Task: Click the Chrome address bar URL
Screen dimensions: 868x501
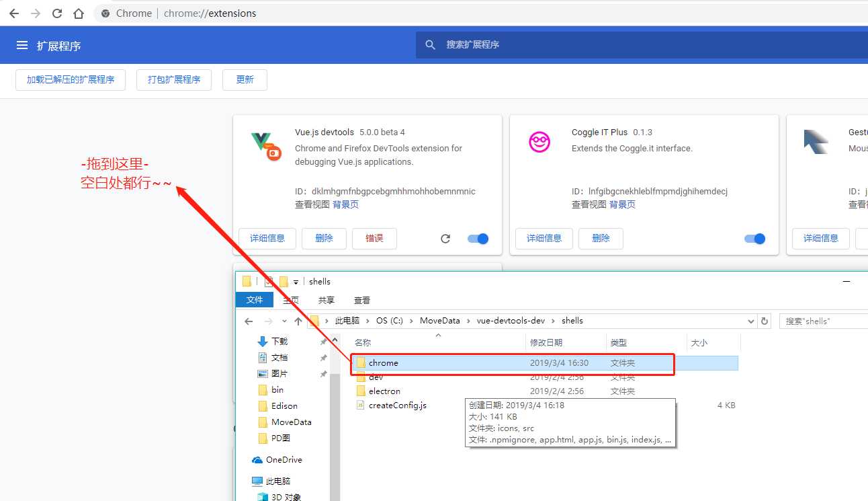Action: tap(210, 13)
